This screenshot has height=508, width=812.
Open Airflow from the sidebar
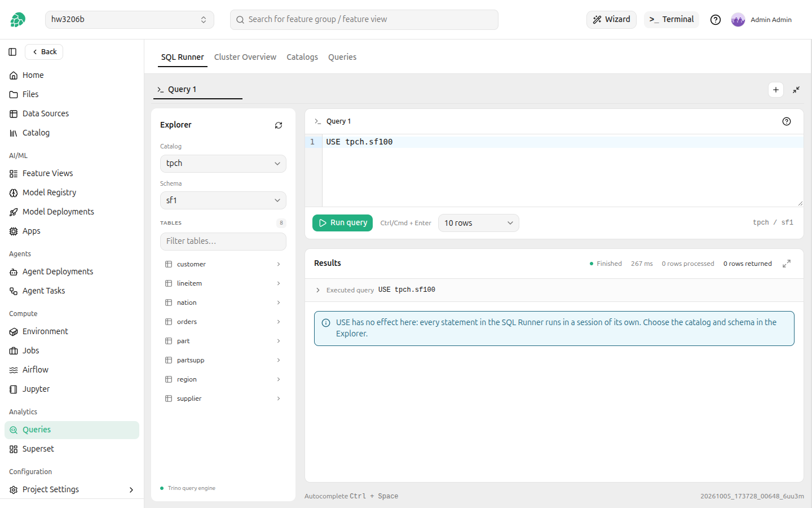click(72, 370)
